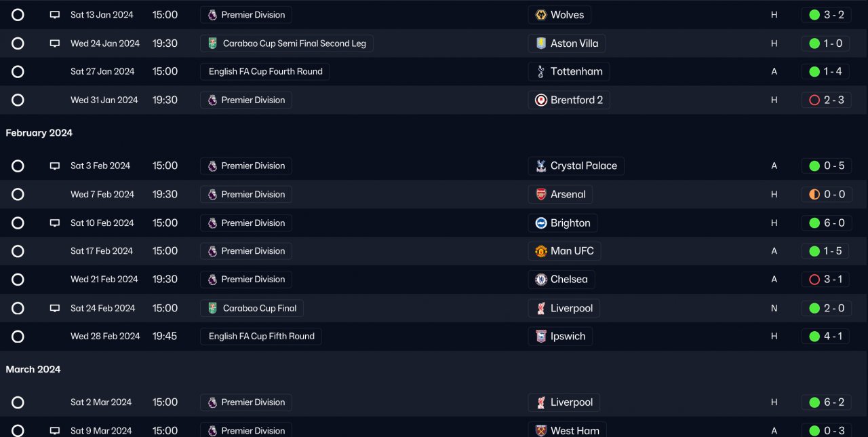Viewport: 868px width, 437px height.
Task: Click the draw indicator on 0 - 0 result
Action: [x=814, y=195]
